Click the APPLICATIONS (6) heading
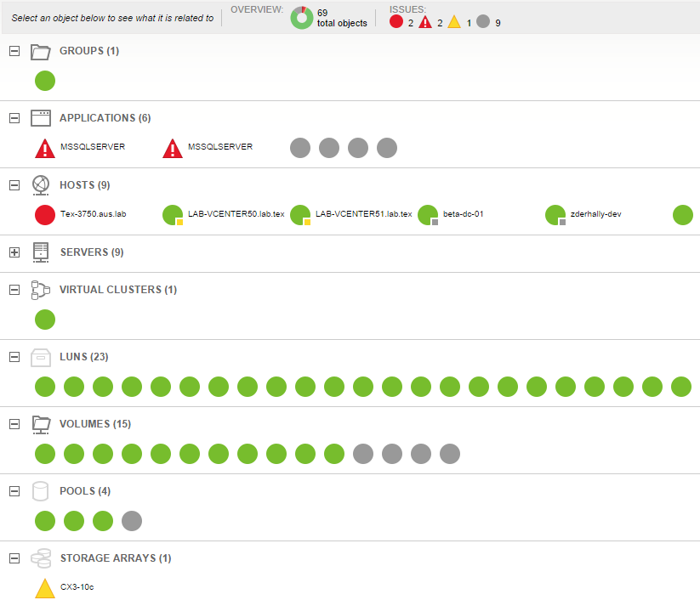Viewport: 700px width, 600px height. (105, 118)
